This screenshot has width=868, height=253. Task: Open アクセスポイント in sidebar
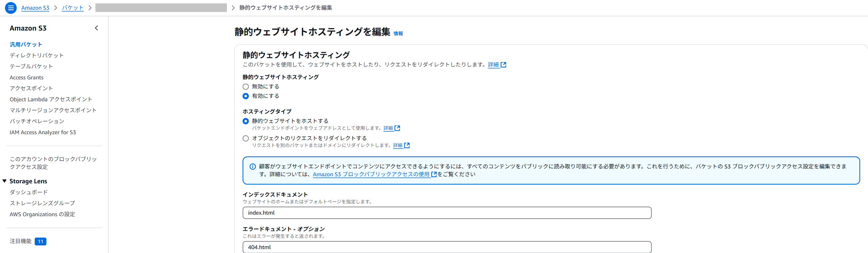pos(31,89)
